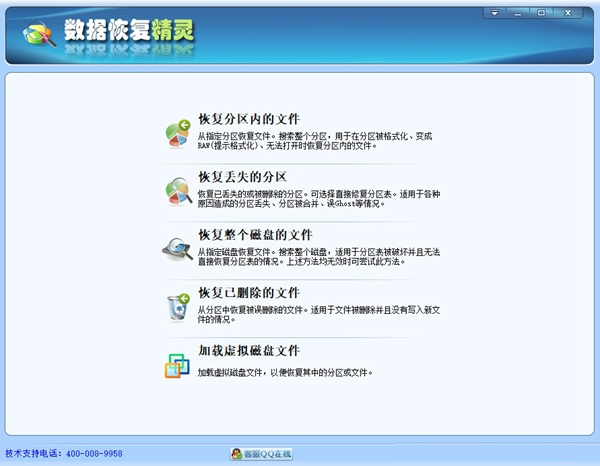This screenshot has width=600, height=466.
Task: Click the 加载虚拟磁盘文件 icon
Action: [178, 365]
